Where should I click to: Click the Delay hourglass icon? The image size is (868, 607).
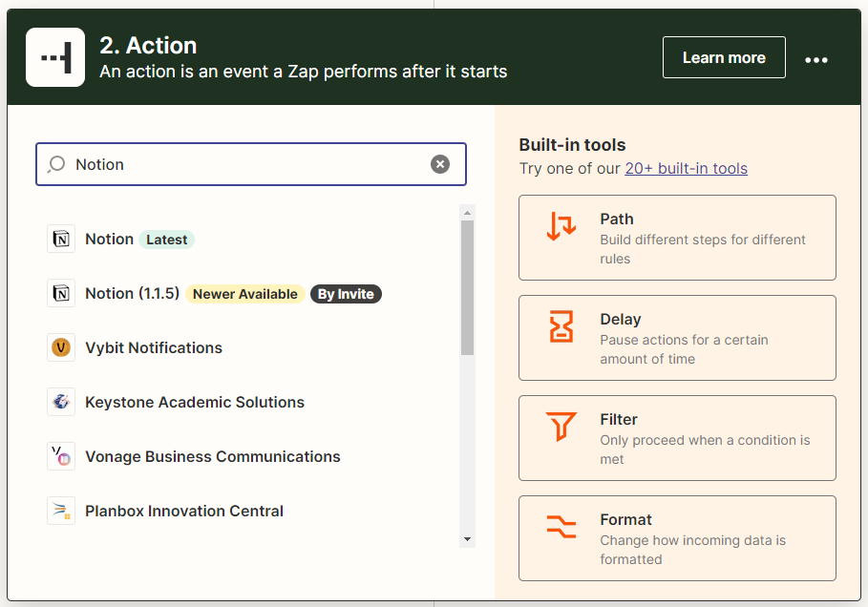point(561,326)
